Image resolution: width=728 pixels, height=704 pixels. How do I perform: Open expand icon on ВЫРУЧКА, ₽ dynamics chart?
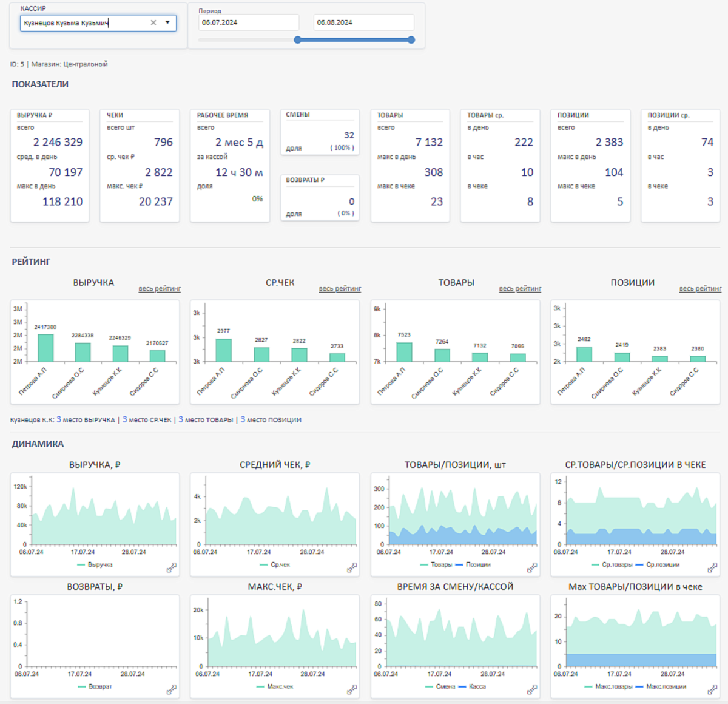172,568
